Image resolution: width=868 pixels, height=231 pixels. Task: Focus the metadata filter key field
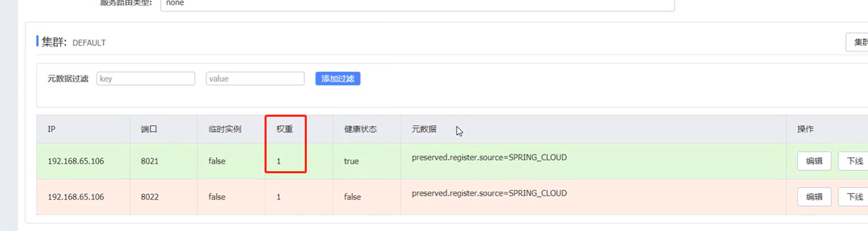(x=145, y=78)
